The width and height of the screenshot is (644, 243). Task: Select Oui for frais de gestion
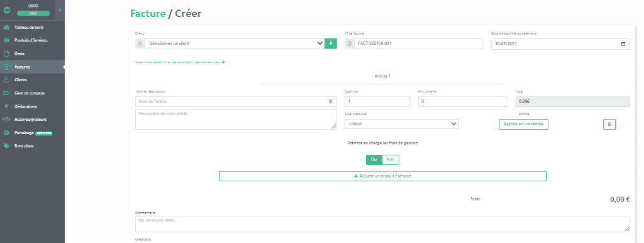(x=374, y=159)
